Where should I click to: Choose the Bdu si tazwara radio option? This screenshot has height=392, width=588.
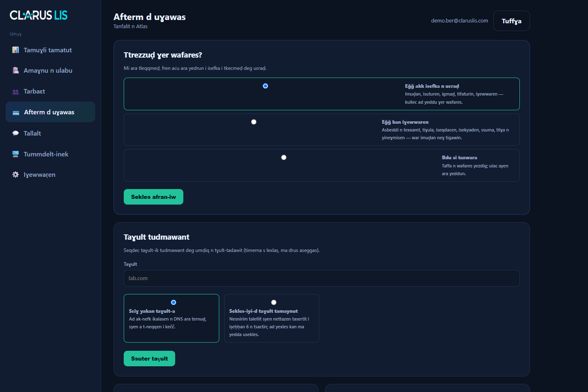(x=284, y=158)
